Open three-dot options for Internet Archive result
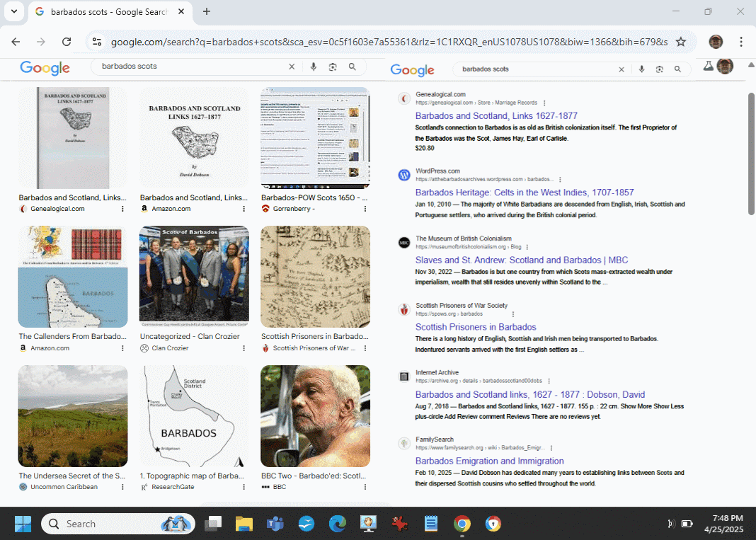Viewport: 756px width, 540px height. (x=549, y=381)
